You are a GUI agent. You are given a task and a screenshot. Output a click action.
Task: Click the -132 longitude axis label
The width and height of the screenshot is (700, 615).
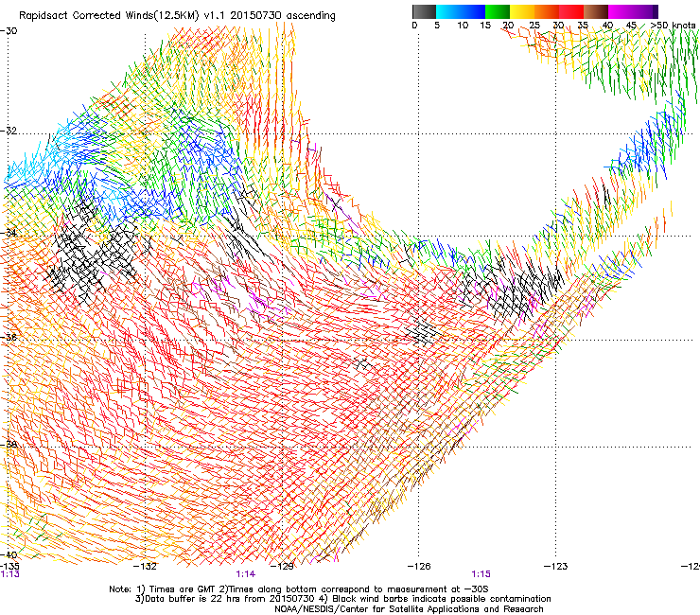pos(146,566)
